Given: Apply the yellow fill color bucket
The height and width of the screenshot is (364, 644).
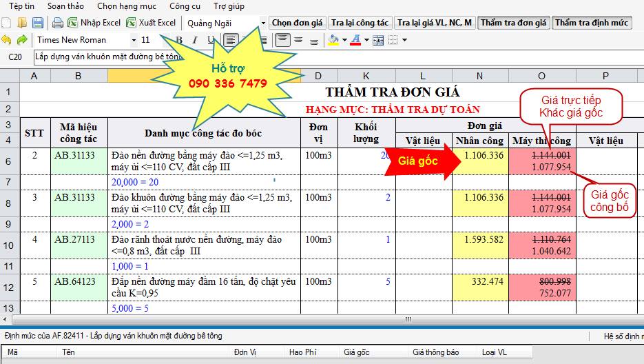Looking at the screenshot, I should 333,40.
